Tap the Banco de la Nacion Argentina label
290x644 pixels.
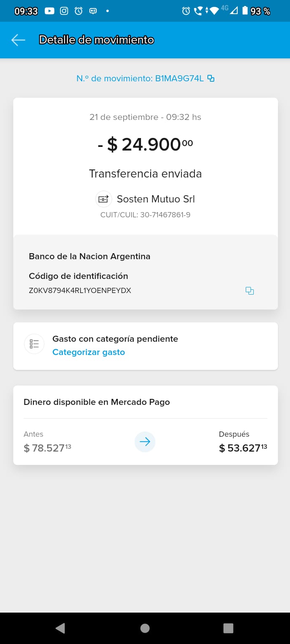89,256
